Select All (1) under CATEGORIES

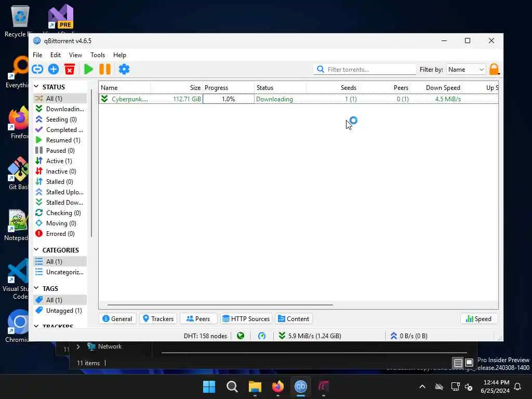pyautogui.click(x=60, y=262)
